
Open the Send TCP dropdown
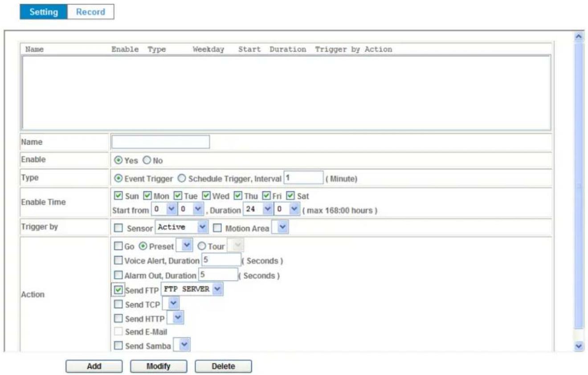click(x=171, y=304)
